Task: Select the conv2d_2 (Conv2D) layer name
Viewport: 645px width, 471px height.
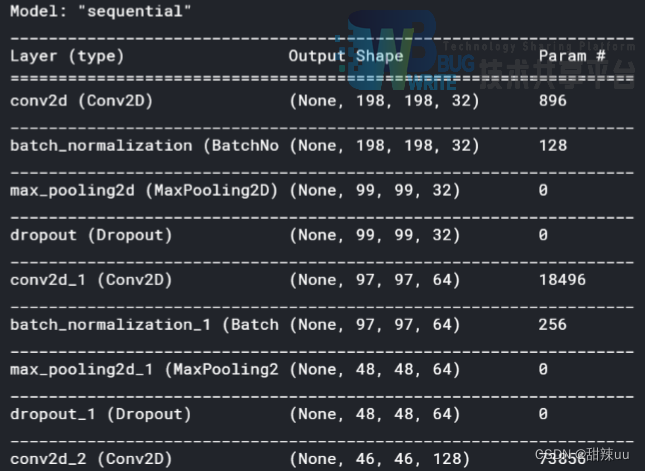Action: point(91,459)
